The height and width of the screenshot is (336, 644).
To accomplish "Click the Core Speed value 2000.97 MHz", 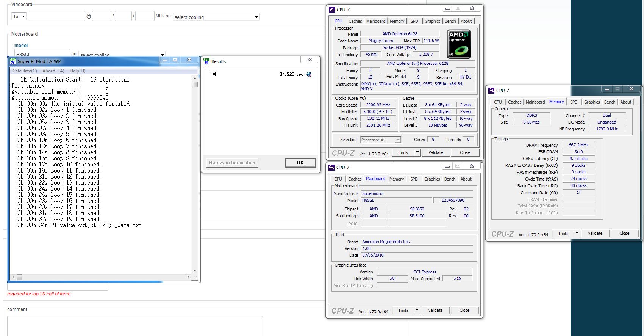I will (x=378, y=105).
